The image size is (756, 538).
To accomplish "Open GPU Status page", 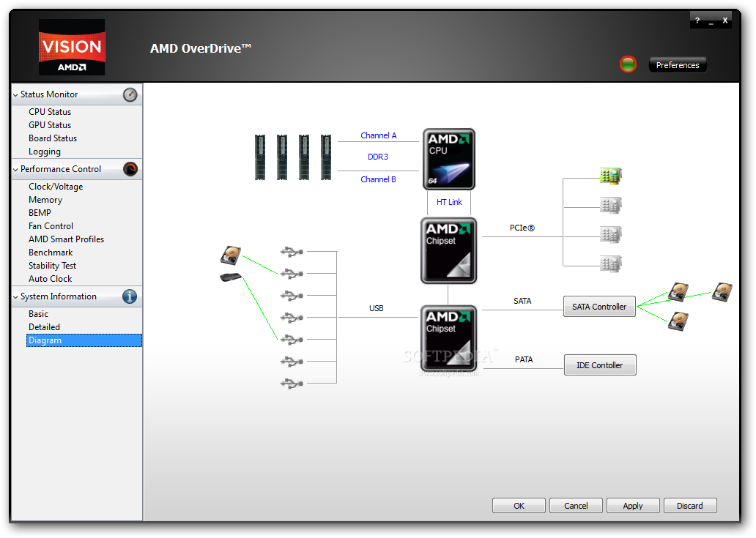I will (x=50, y=124).
